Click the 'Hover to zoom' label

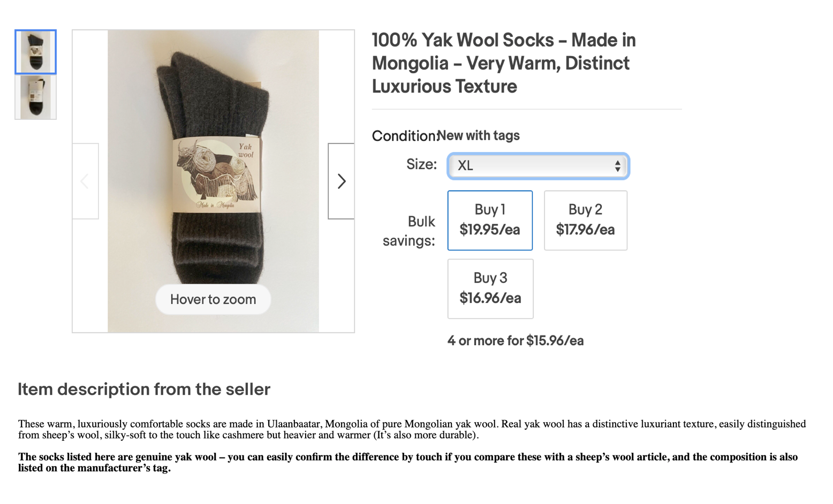pyautogui.click(x=213, y=300)
